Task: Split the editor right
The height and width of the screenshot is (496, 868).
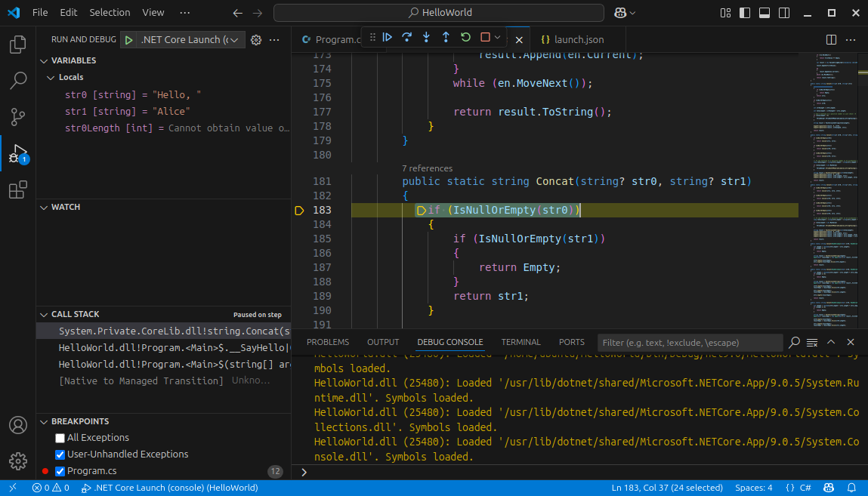Action: point(831,40)
